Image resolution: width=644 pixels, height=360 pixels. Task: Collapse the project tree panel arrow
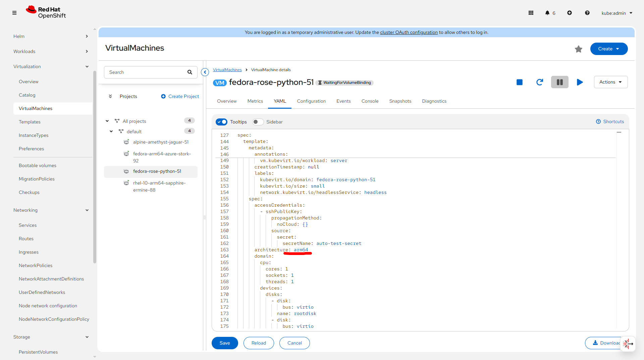(x=205, y=72)
